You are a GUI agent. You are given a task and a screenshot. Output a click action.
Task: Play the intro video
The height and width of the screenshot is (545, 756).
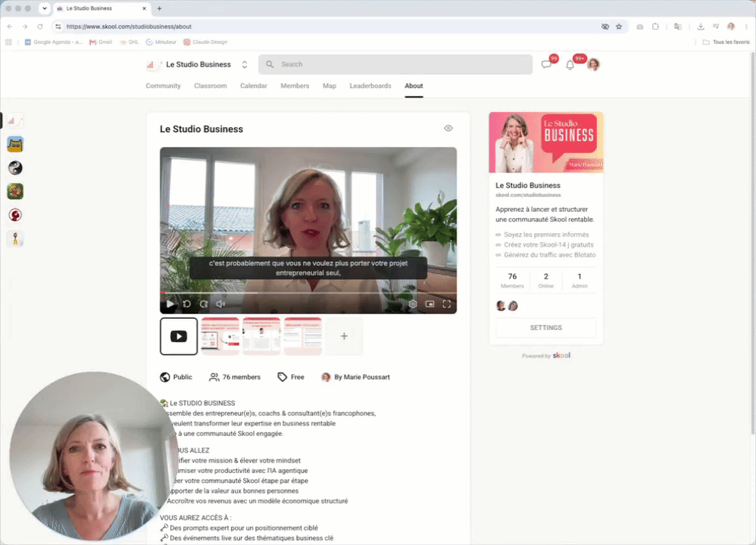coord(170,304)
